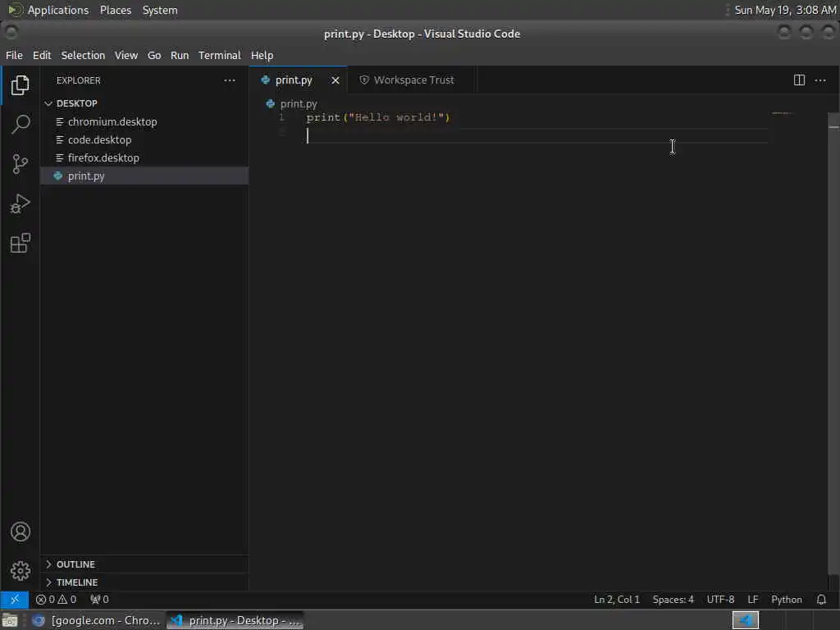Switch to google.com Chromium taskbar window

click(x=97, y=620)
